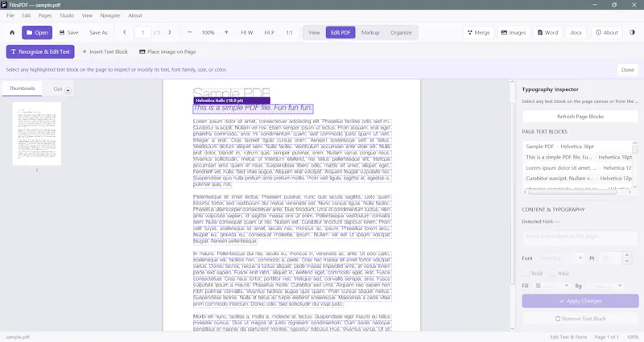Zoom out with the minus icon

click(x=189, y=32)
